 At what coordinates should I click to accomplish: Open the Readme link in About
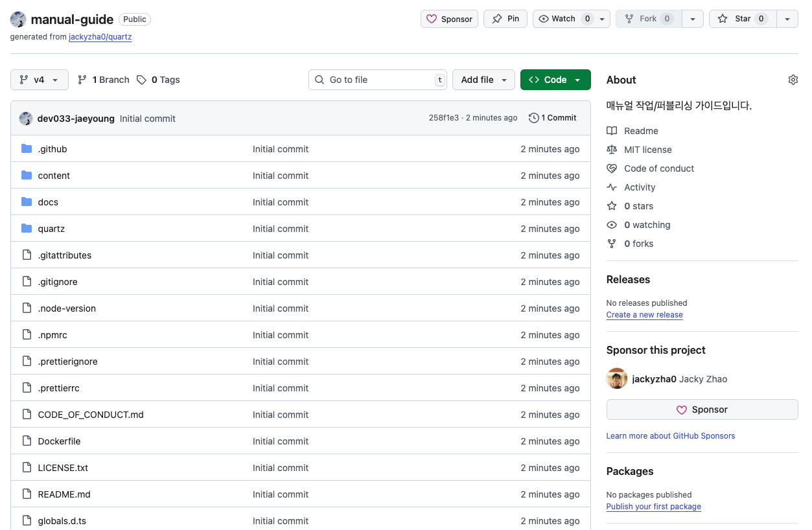(641, 131)
